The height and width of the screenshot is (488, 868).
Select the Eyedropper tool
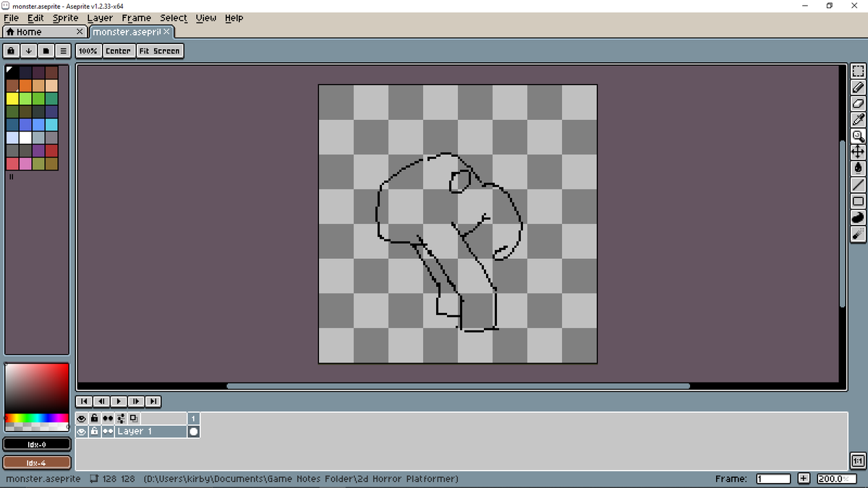[858, 119]
